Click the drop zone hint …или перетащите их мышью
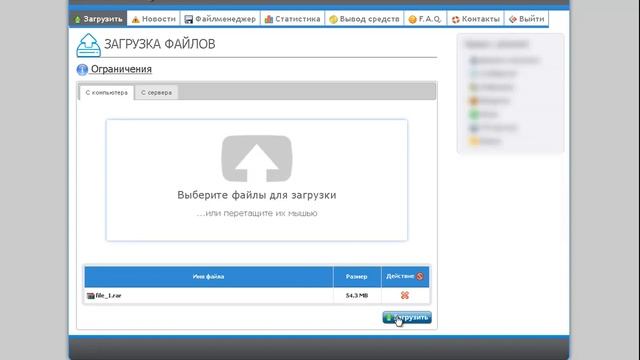Viewport: 640px width, 360px height. click(x=257, y=213)
